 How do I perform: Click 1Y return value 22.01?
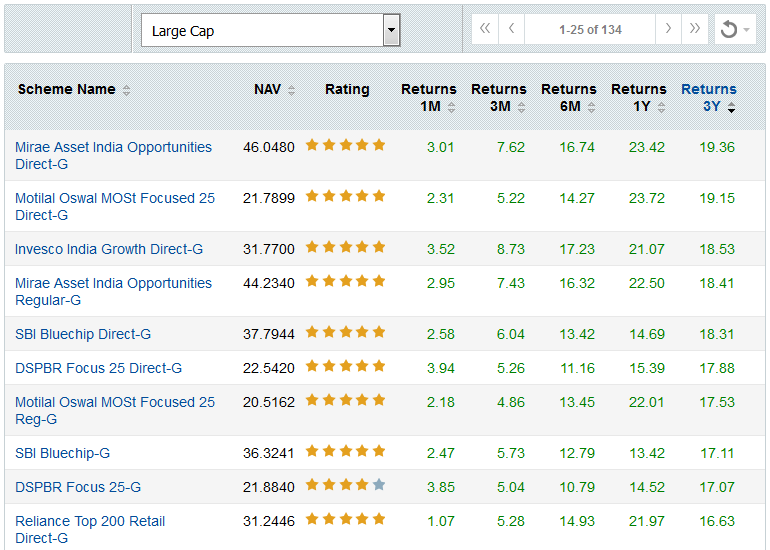647,402
